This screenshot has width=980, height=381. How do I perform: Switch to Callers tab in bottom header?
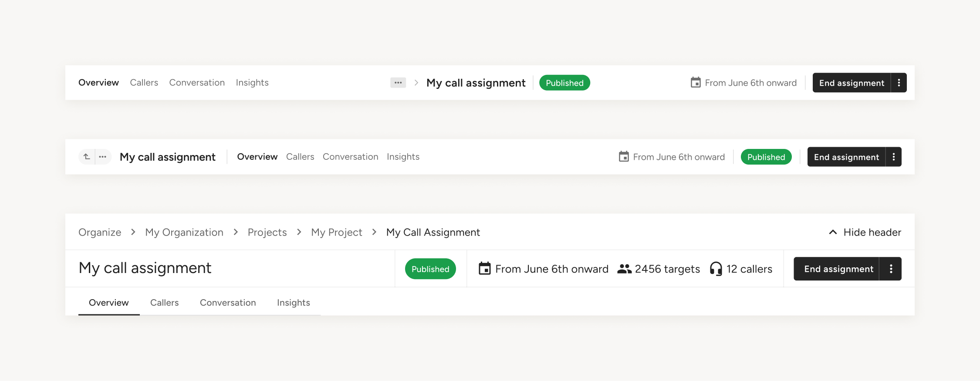coord(164,303)
